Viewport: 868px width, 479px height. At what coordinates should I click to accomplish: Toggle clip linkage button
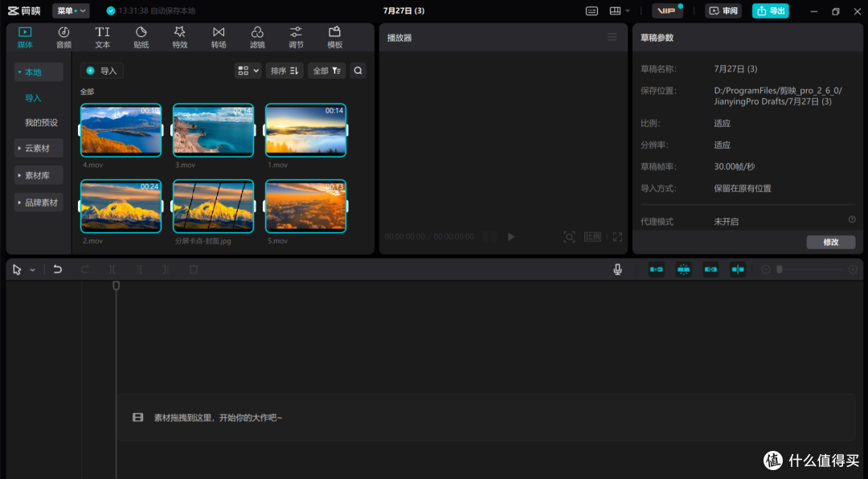tap(710, 270)
